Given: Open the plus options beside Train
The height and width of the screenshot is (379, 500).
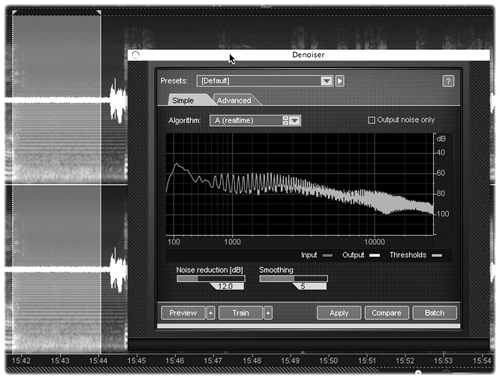Looking at the screenshot, I should pyautogui.click(x=268, y=313).
